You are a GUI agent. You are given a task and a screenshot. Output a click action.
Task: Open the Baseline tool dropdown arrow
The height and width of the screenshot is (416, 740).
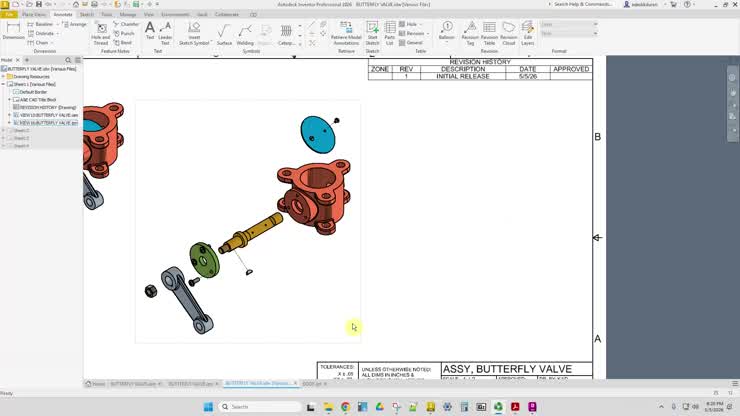[58, 24]
